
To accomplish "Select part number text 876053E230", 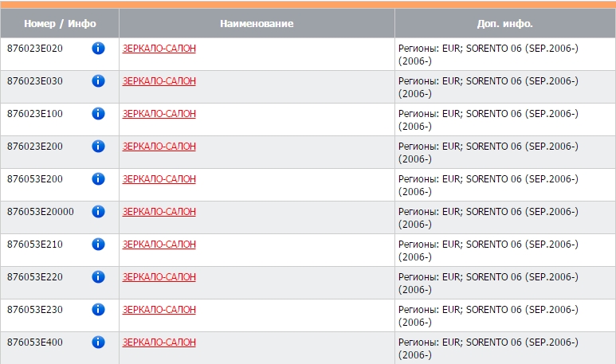I will pyautogui.click(x=35, y=310).
